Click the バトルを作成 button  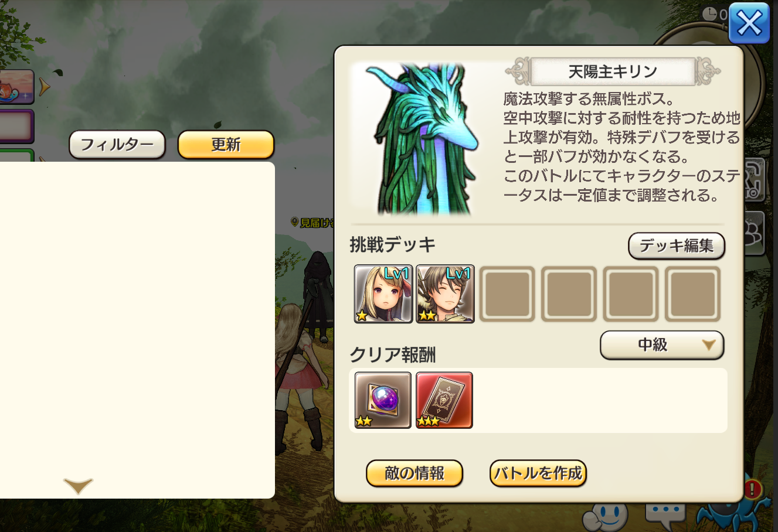(x=538, y=473)
